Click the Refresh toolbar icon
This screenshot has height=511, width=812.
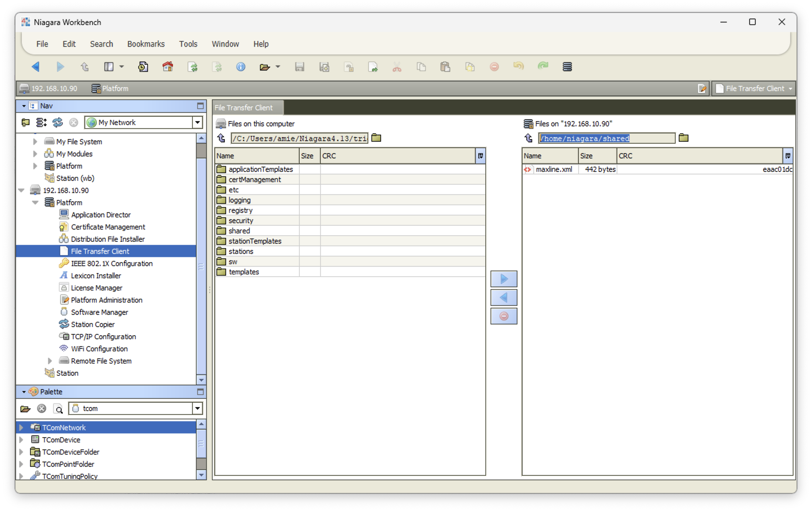click(192, 66)
